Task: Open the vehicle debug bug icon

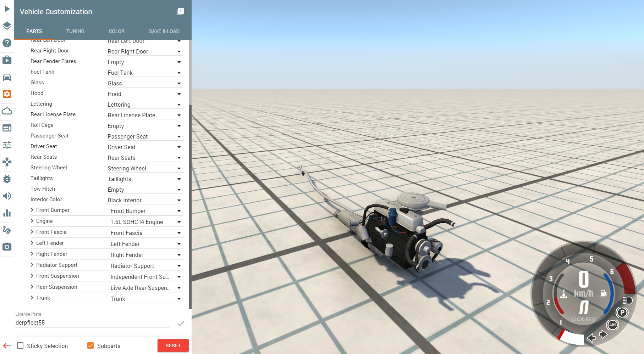Action: pyautogui.click(x=7, y=179)
